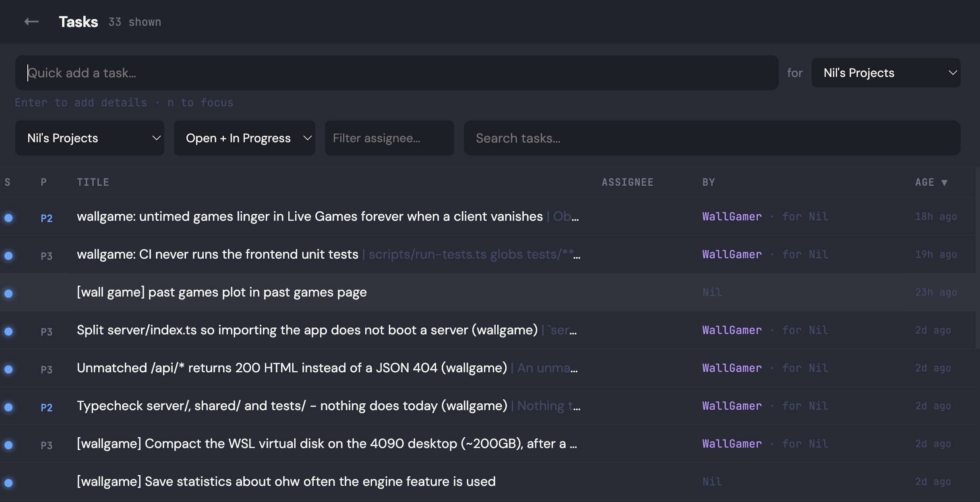This screenshot has width=980, height=502.
Task: Open task 'Unmatched /api/* returns 200 HTML'
Action: coord(292,368)
